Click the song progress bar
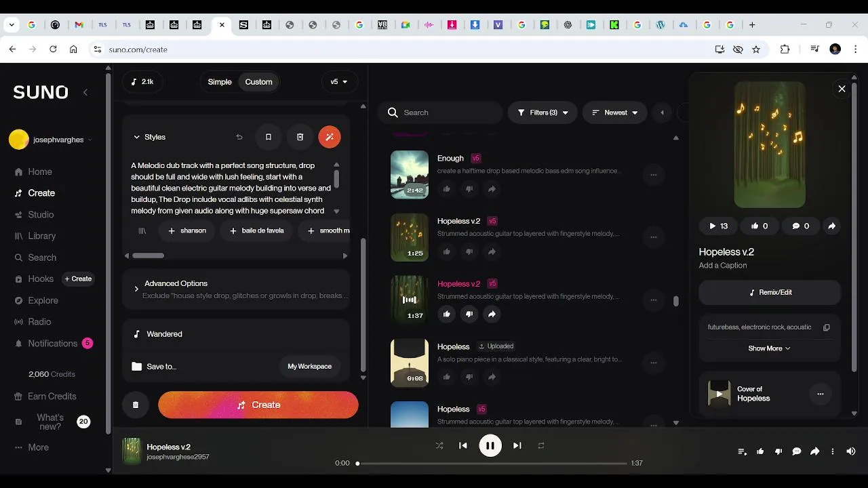The height and width of the screenshot is (488, 868). click(492, 464)
